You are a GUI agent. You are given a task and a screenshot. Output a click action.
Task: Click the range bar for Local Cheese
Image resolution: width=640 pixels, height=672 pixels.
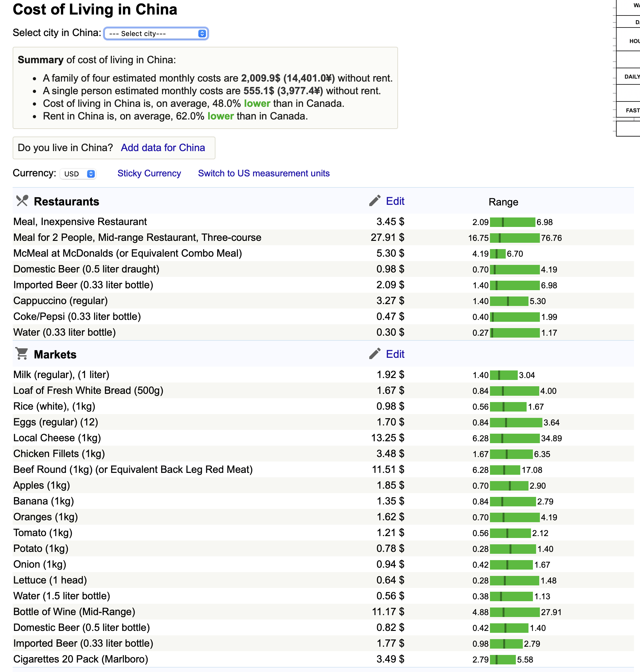click(x=515, y=438)
